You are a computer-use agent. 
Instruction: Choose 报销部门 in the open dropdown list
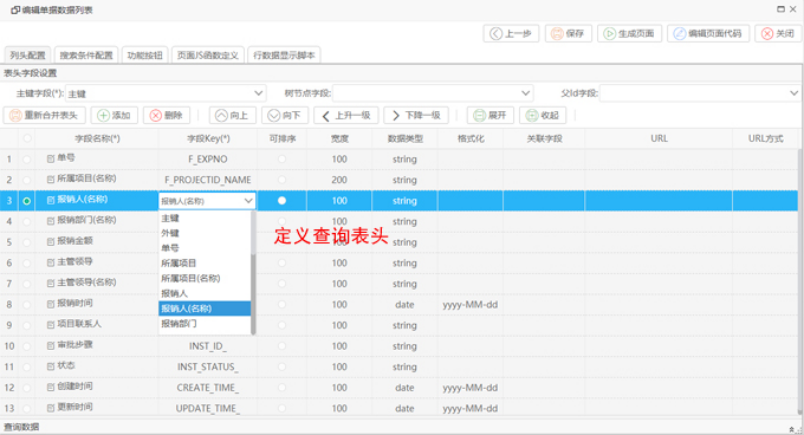pos(205,324)
